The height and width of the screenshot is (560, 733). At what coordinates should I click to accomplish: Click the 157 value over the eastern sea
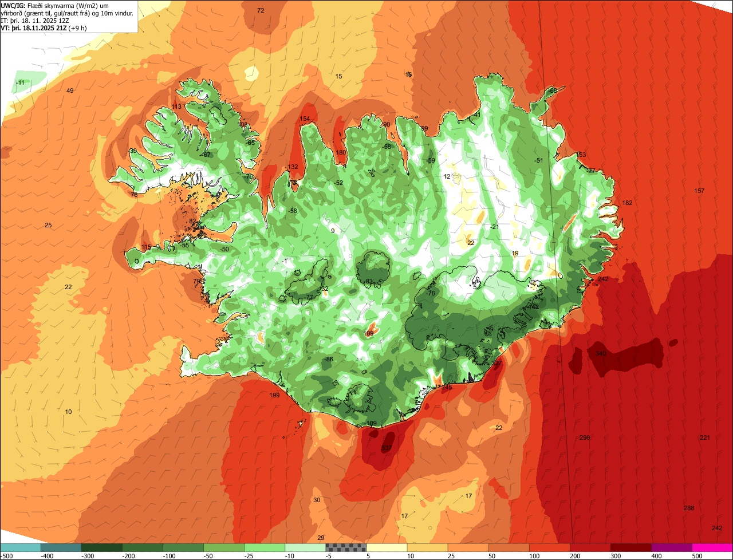[699, 191]
